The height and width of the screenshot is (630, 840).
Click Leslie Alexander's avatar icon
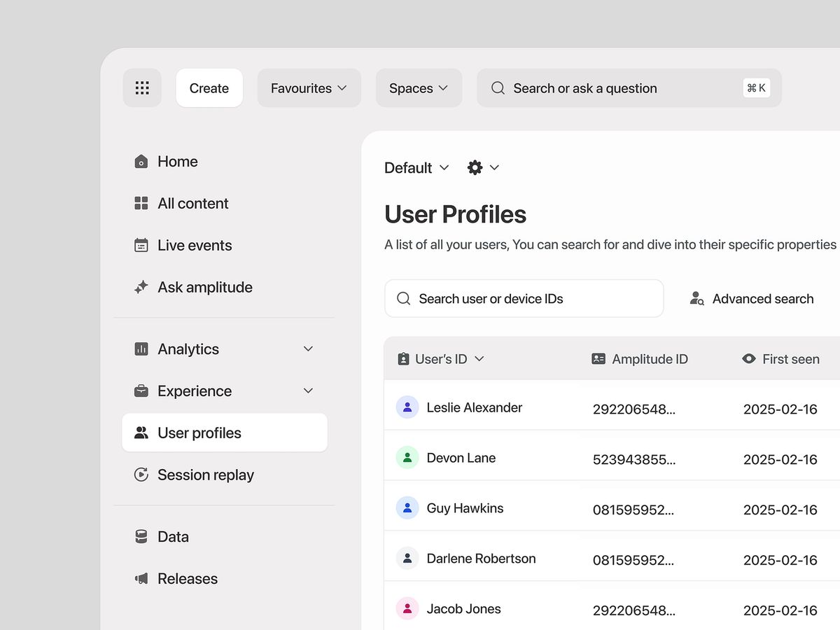407,407
